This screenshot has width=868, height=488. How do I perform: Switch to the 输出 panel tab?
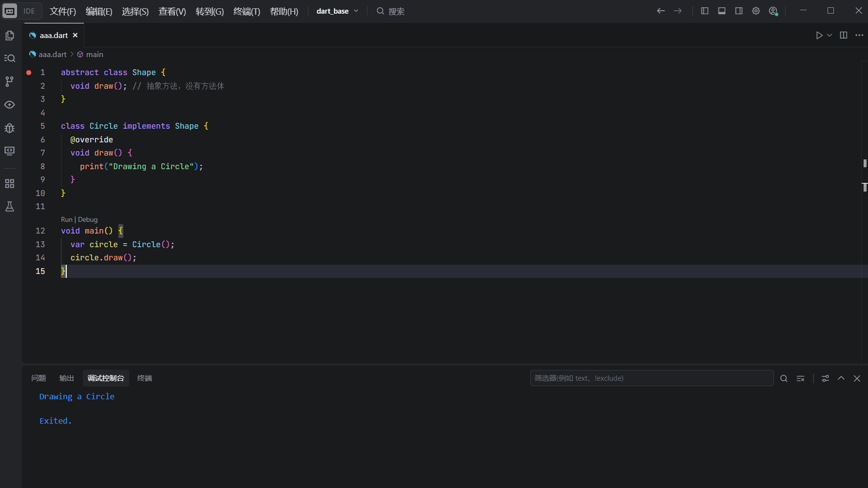[x=67, y=378]
